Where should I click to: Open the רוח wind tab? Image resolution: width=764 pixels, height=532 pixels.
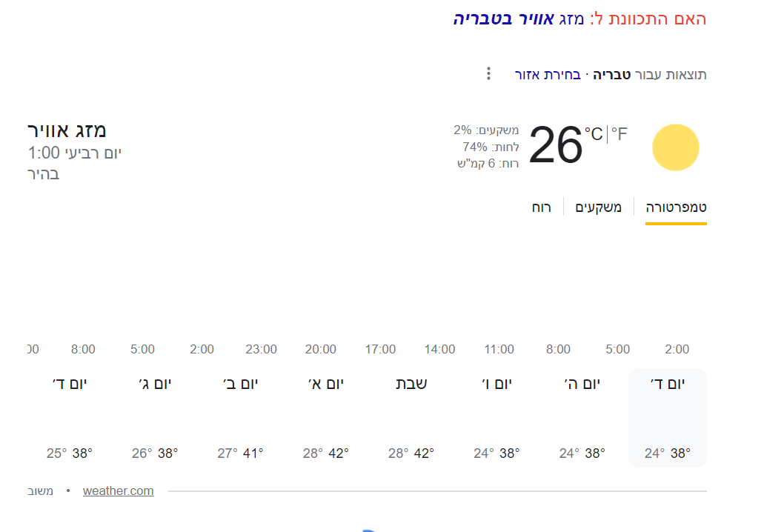tap(542, 207)
